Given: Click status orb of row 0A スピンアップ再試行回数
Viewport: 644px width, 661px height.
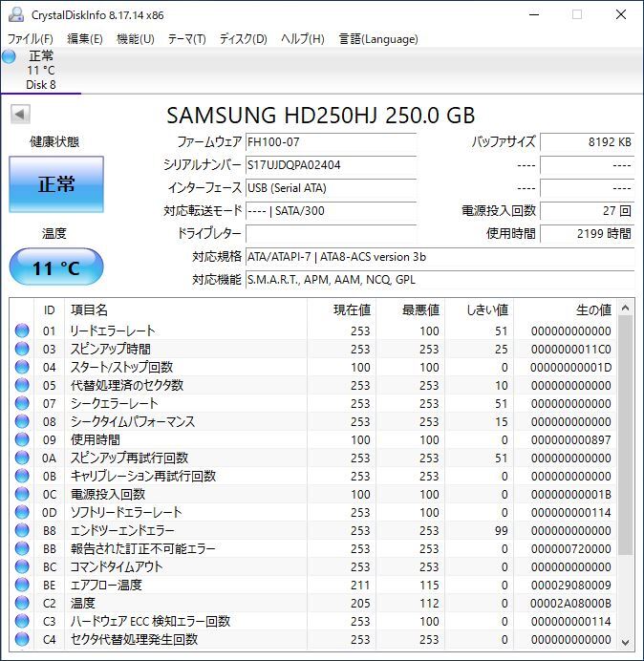Looking at the screenshot, I should pos(22,458).
